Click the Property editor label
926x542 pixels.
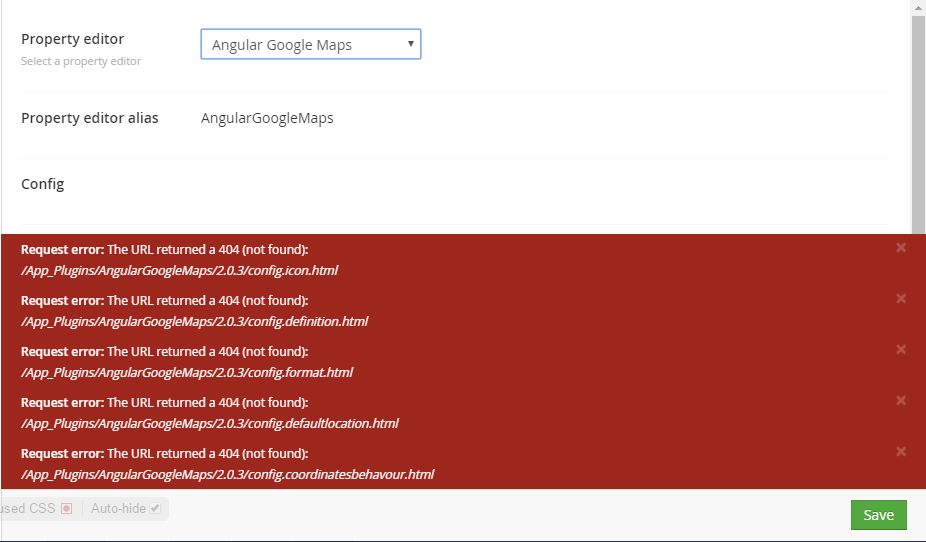coord(73,39)
